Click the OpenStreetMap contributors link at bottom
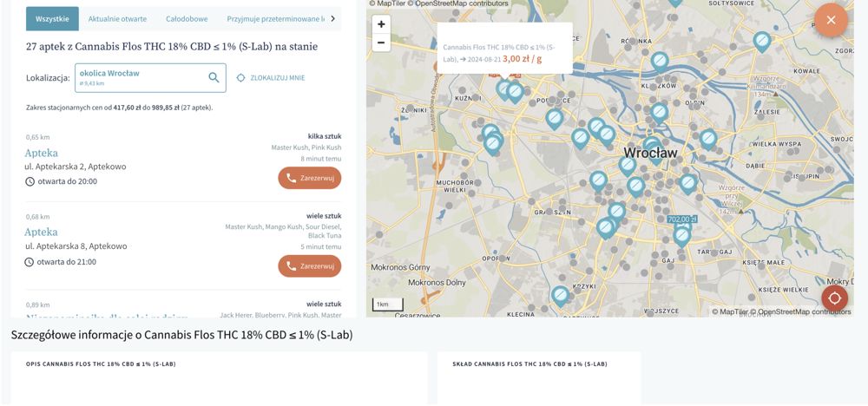This screenshot has height=406, width=868. coord(801,312)
